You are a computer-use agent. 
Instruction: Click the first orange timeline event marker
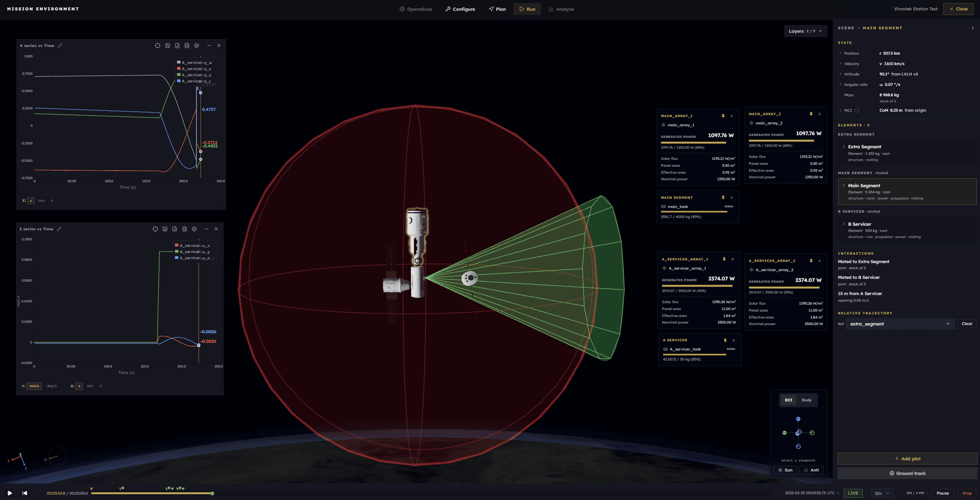point(91,489)
